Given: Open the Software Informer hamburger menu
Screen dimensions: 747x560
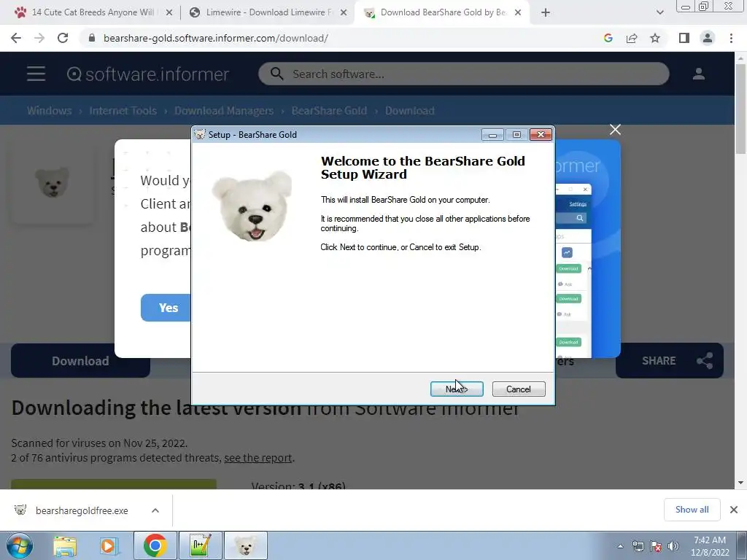Looking at the screenshot, I should click(x=36, y=74).
